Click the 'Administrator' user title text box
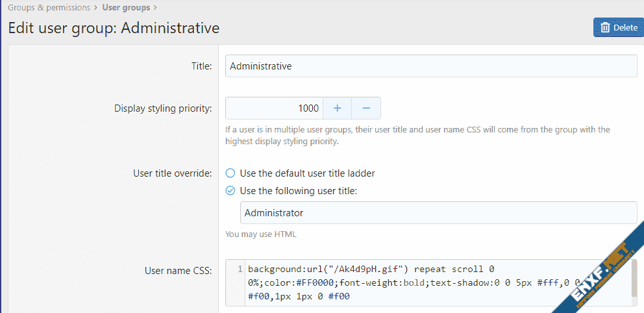 pyautogui.click(x=438, y=213)
